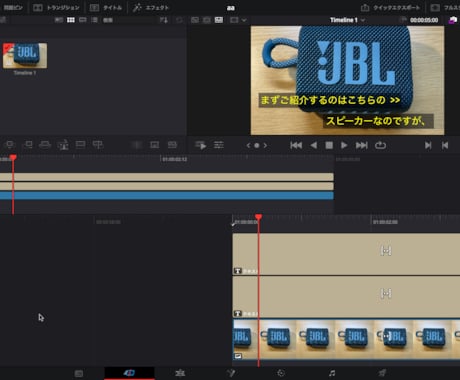Toggle loop playback
The width and height of the screenshot is (460, 380).
coord(380,145)
